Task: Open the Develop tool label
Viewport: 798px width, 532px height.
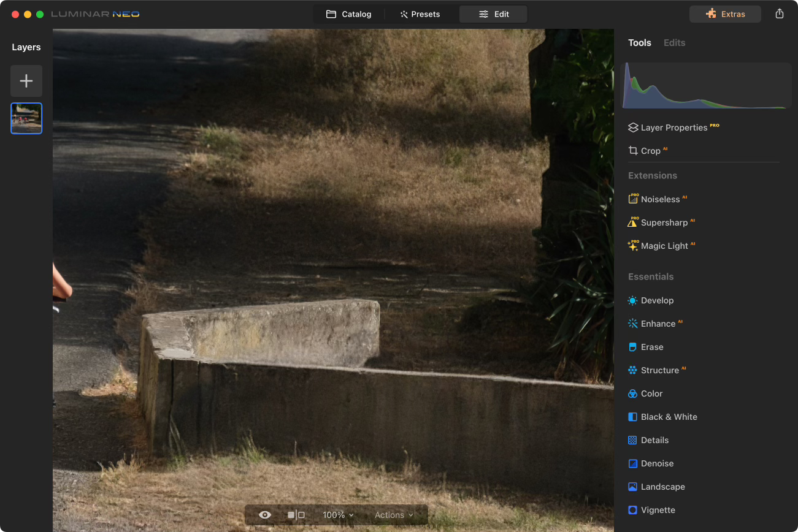Action: click(658, 300)
